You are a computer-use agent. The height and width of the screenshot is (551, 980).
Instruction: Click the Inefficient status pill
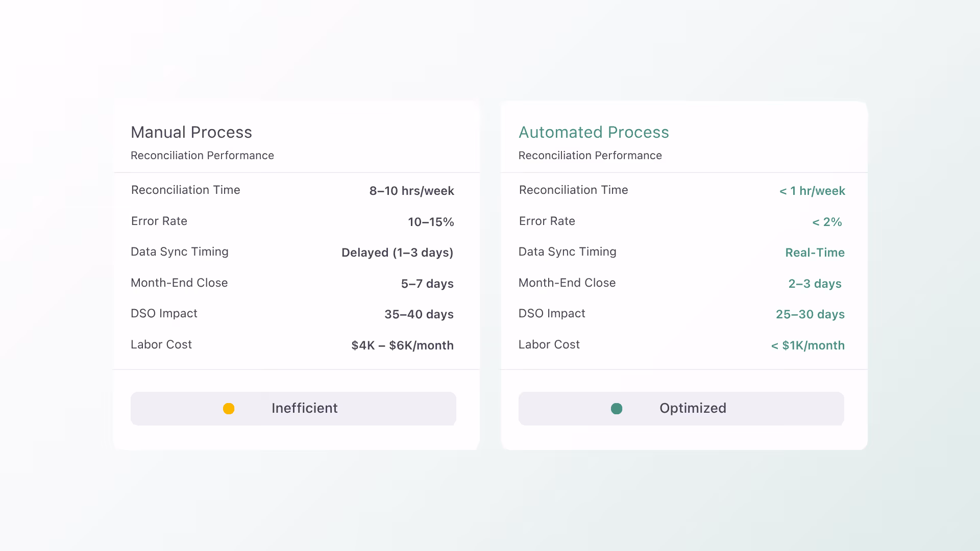(293, 409)
